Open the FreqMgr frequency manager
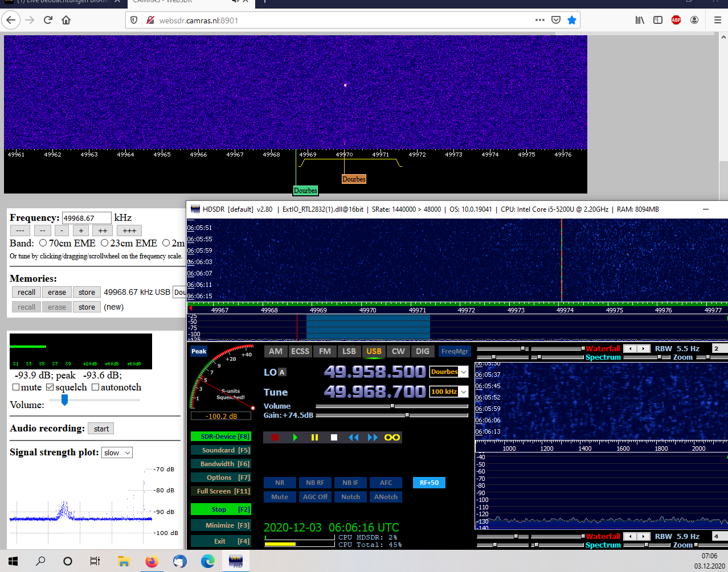Screen dimensions: 728x572 pos(455,351)
